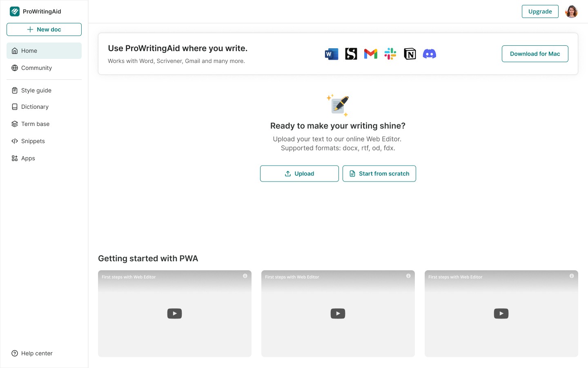Create a New doc from the sidebar
This screenshot has height=368, width=588.
click(44, 29)
